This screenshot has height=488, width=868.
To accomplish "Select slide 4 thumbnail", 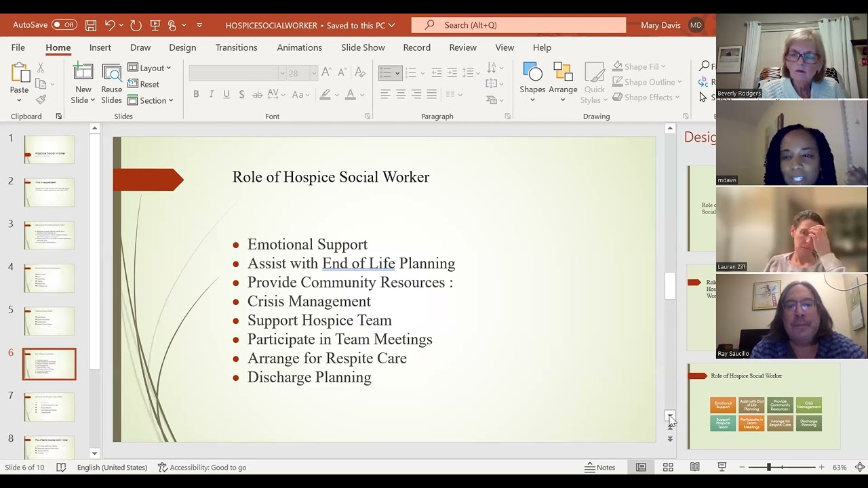I will coord(50,279).
